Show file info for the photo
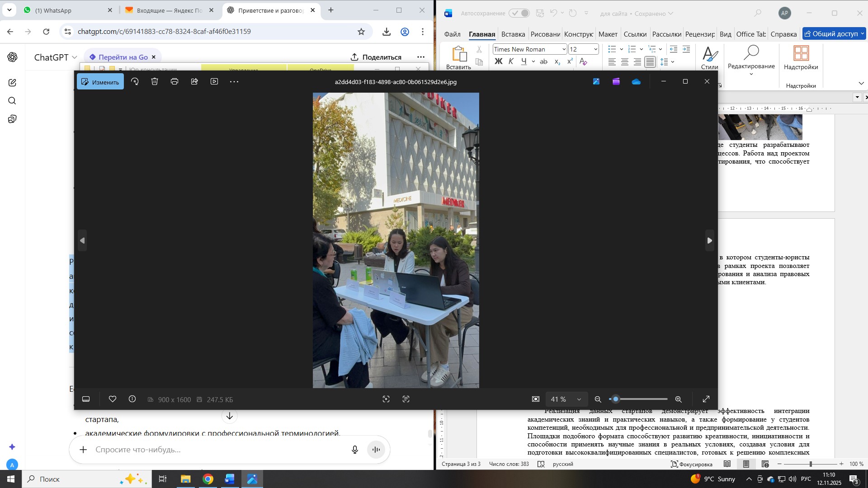The width and height of the screenshot is (868, 488). [x=132, y=399]
